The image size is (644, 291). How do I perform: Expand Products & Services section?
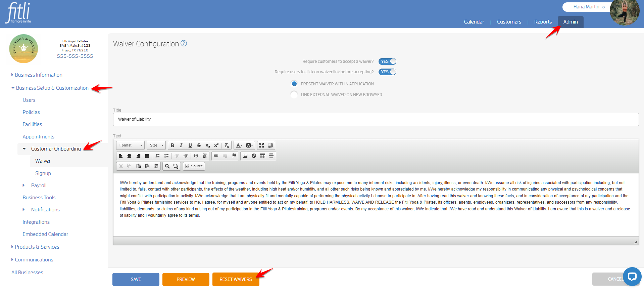click(x=35, y=247)
